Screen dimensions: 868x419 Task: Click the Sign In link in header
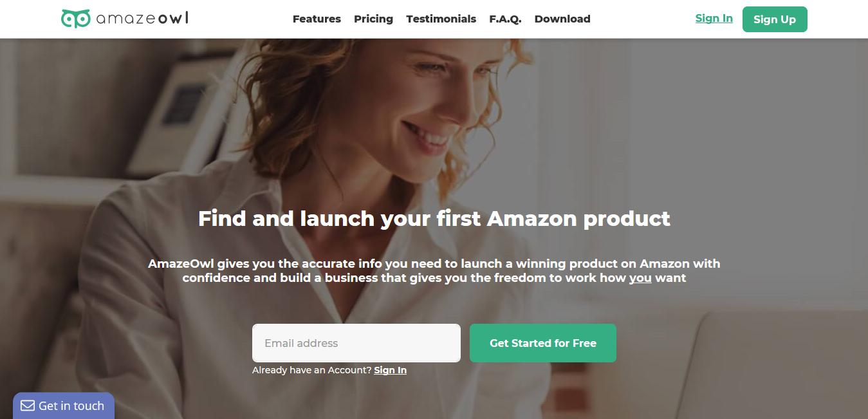tap(714, 19)
